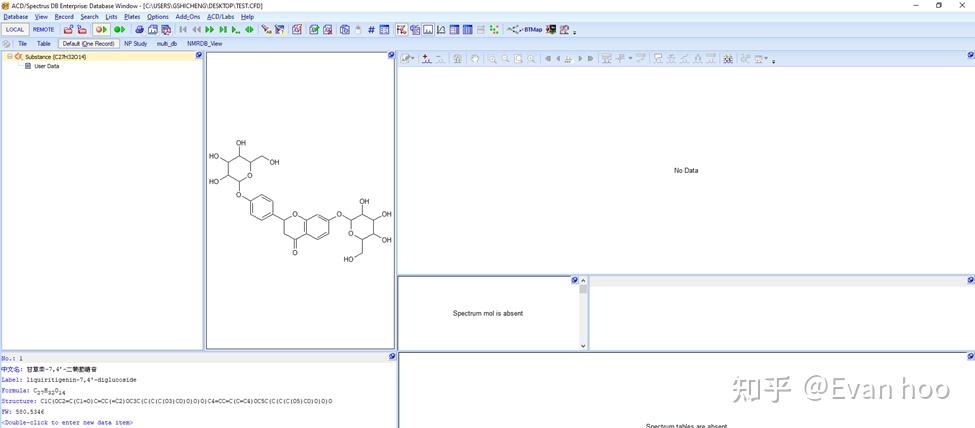The height and width of the screenshot is (428, 975).
Task: Click the dark monitor icon after BTMap
Action: pos(551,29)
